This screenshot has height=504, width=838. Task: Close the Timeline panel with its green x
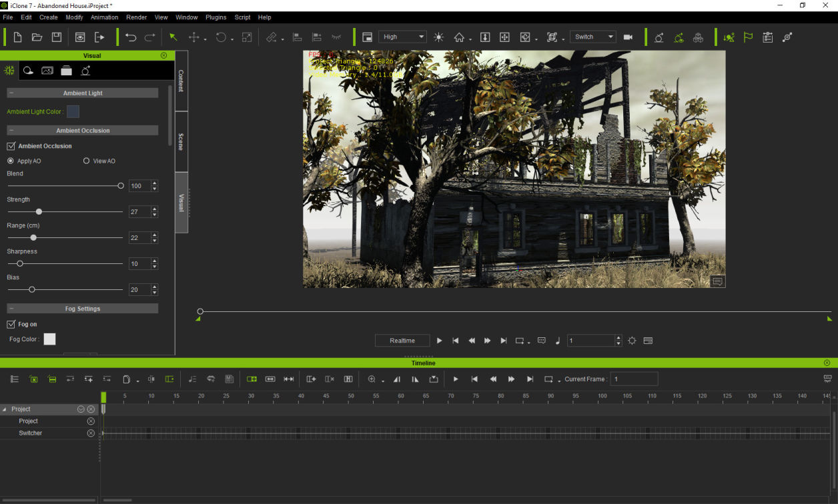[827, 363]
